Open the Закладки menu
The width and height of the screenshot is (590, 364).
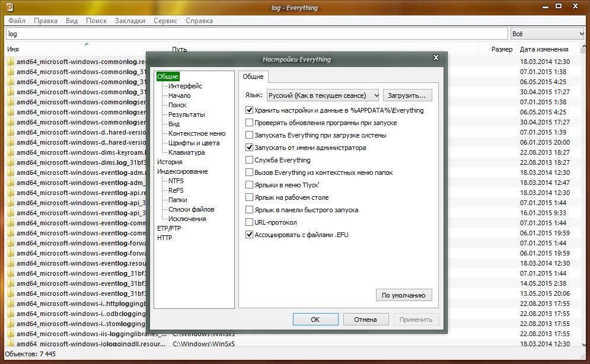[130, 21]
